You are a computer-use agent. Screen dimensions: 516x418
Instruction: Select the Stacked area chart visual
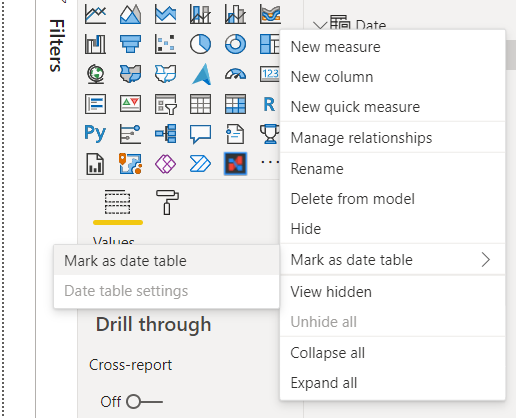pos(165,14)
